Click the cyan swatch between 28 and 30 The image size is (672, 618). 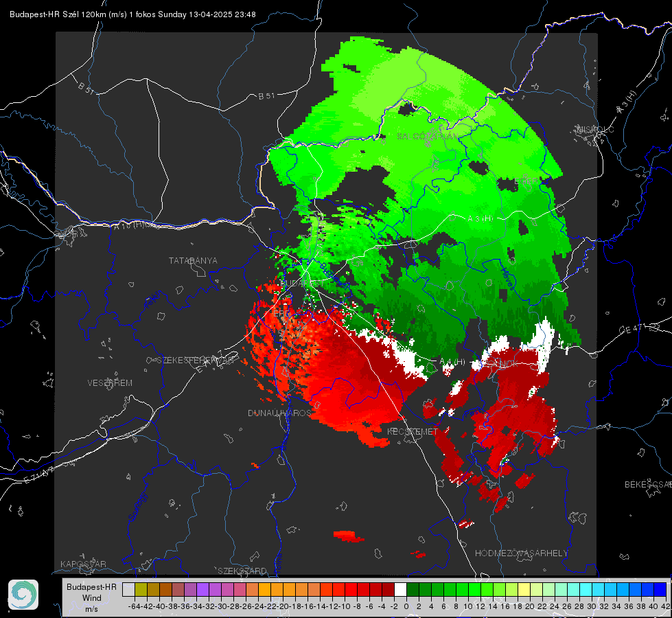pyautogui.click(x=586, y=589)
